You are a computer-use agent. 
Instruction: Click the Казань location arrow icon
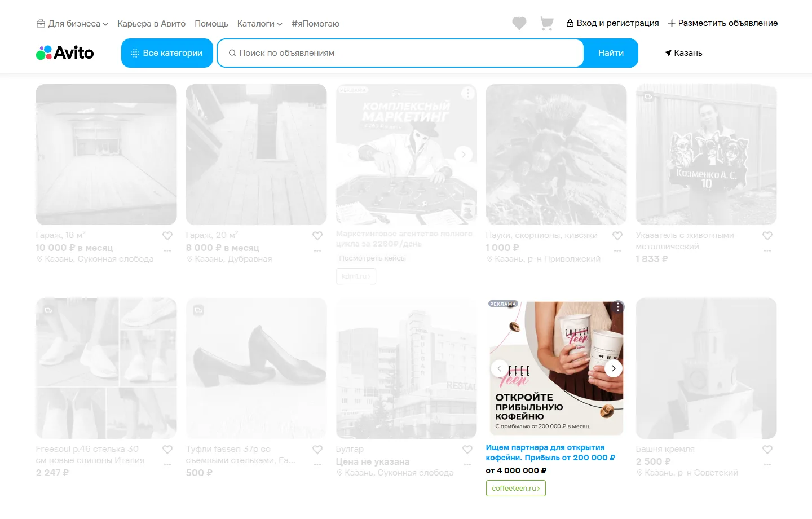click(668, 53)
